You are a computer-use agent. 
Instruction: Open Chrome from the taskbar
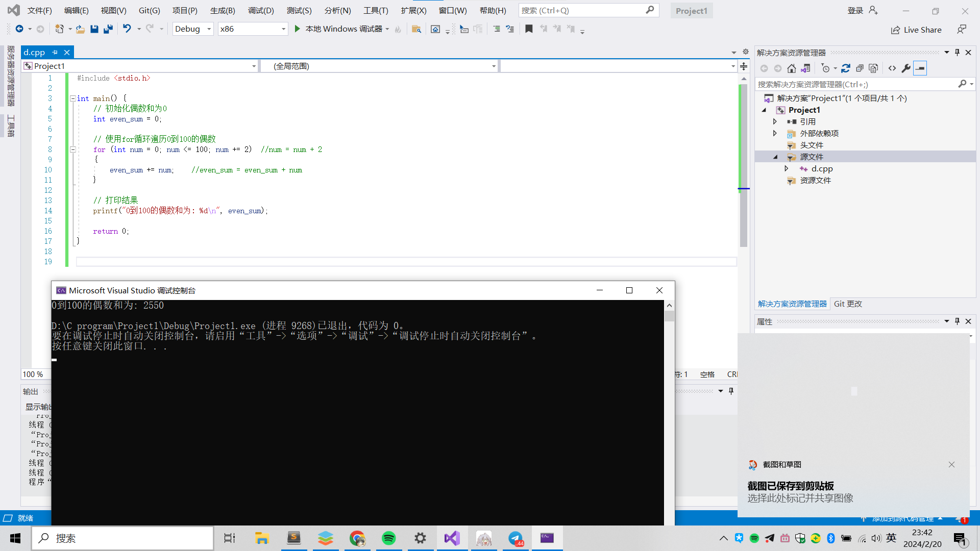click(357, 538)
